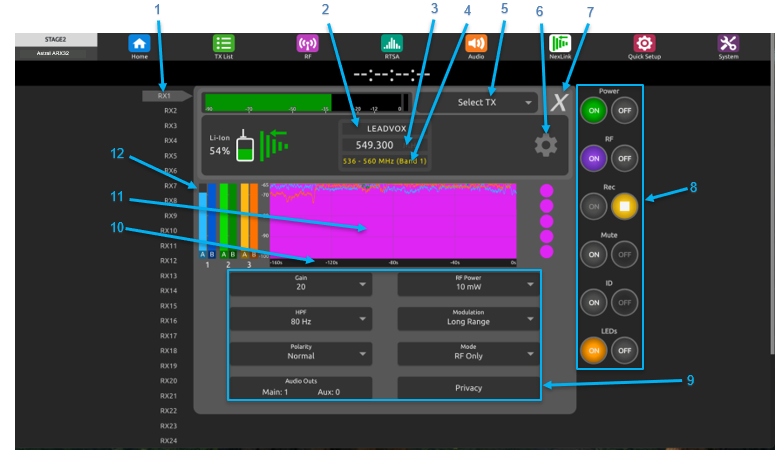This screenshot has height=459, width=784.
Task: Select RX3 in the receiver list
Action: coord(170,126)
